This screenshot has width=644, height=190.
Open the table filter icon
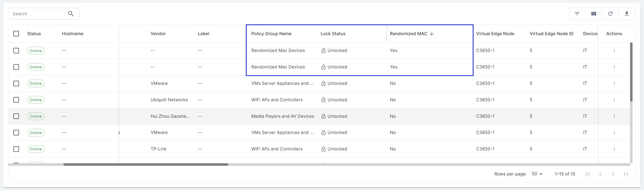tap(577, 14)
